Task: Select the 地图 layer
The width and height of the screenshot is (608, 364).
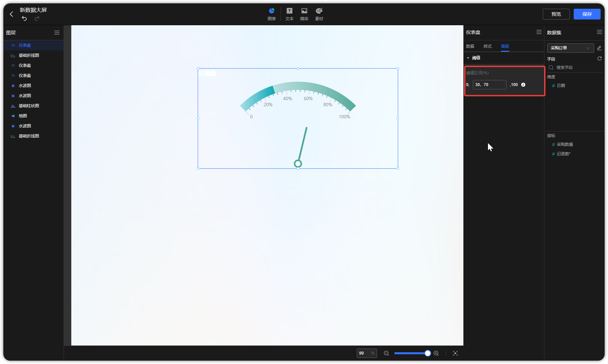Action: 34,116
